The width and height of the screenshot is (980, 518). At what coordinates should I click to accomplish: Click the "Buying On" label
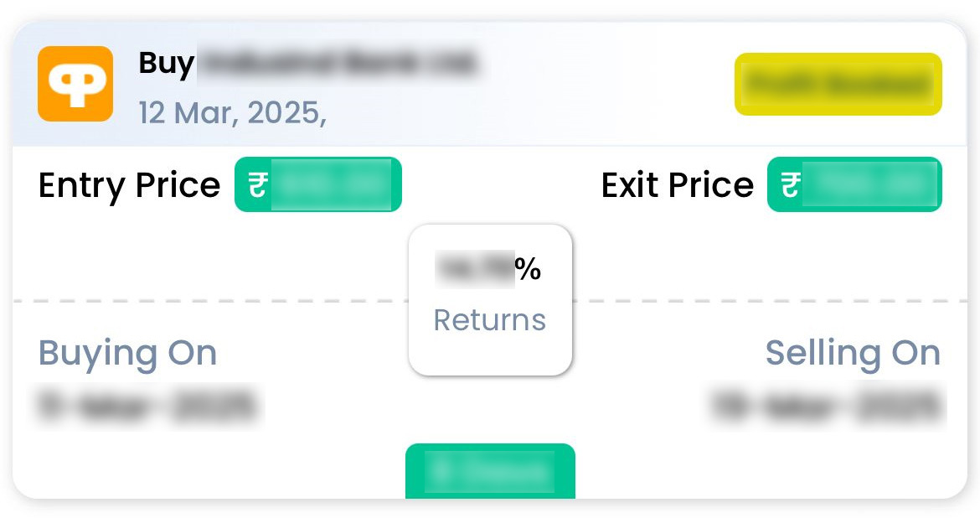[127, 354]
